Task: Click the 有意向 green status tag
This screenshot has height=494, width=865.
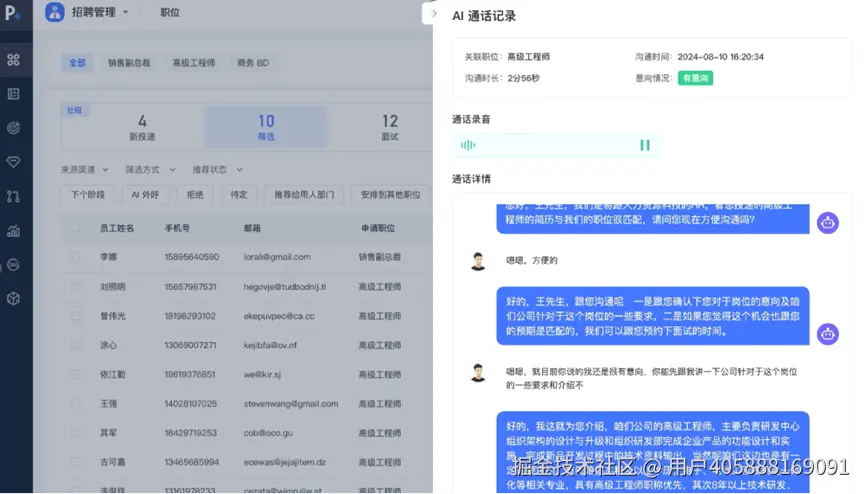Action: pyautogui.click(x=695, y=78)
